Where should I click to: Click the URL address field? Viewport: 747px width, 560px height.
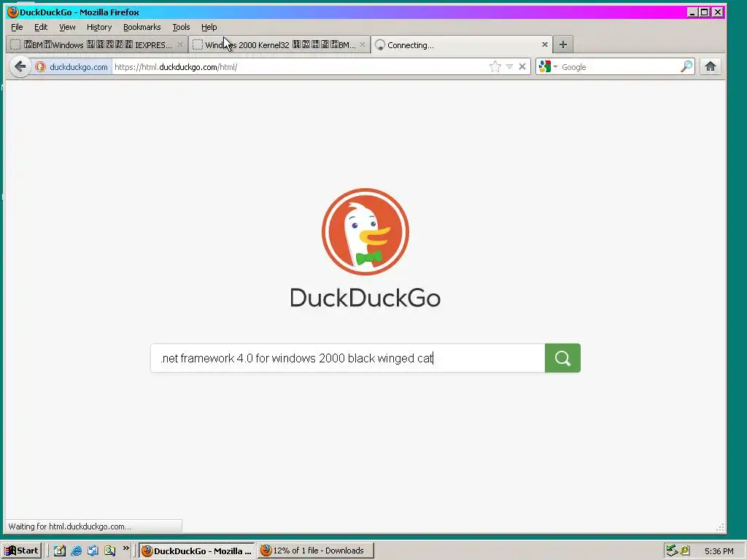pyautogui.click(x=300, y=67)
